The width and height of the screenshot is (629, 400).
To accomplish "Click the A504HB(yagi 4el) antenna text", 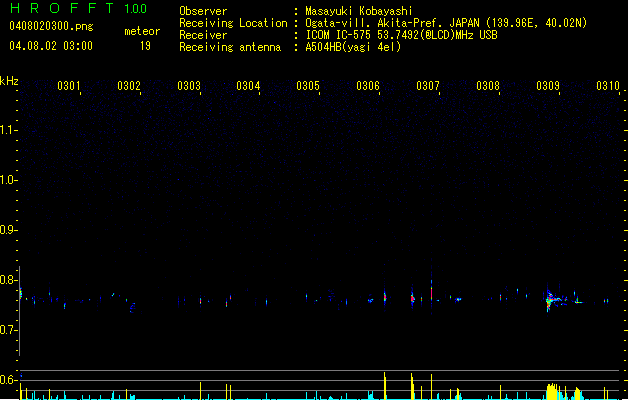I will tap(353, 47).
